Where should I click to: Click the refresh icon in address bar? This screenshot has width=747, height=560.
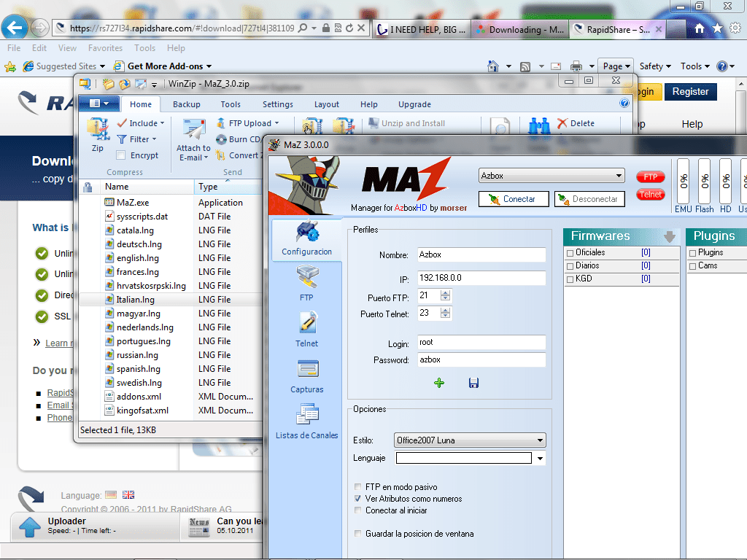pyautogui.click(x=349, y=28)
